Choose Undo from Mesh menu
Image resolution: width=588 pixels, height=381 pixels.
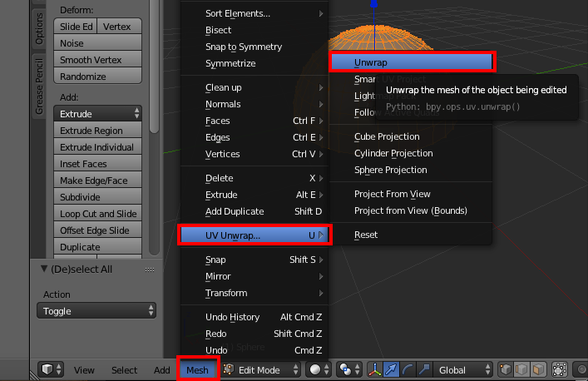[x=255, y=350]
